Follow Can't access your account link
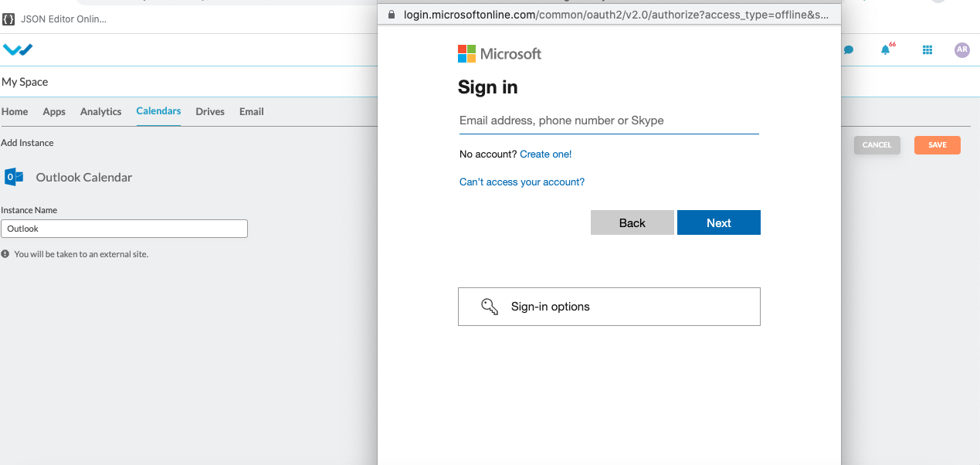This screenshot has height=465, width=980. [x=522, y=182]
